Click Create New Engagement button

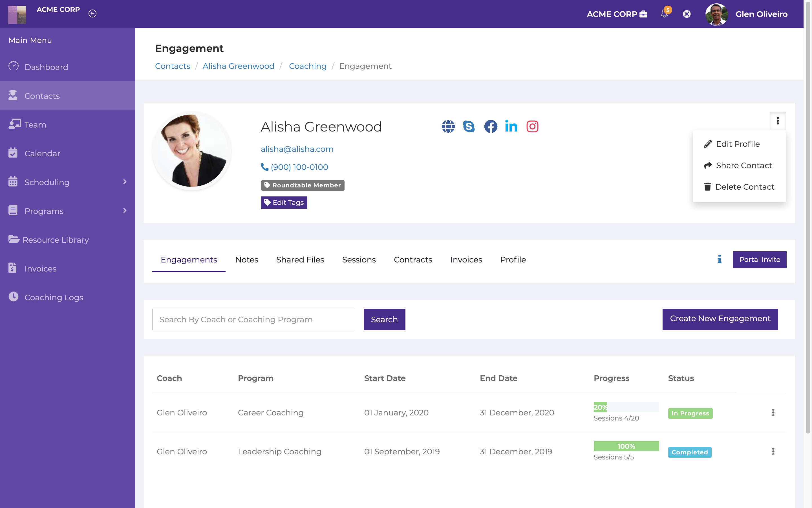pyautogui.click(x=720, y=319)
